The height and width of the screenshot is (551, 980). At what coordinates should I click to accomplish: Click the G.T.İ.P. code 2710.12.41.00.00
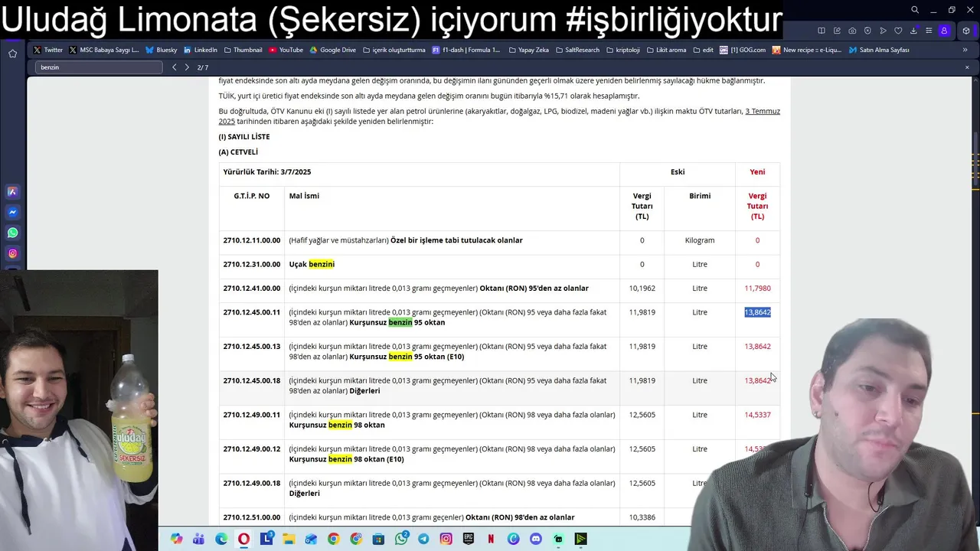(251, 289)
